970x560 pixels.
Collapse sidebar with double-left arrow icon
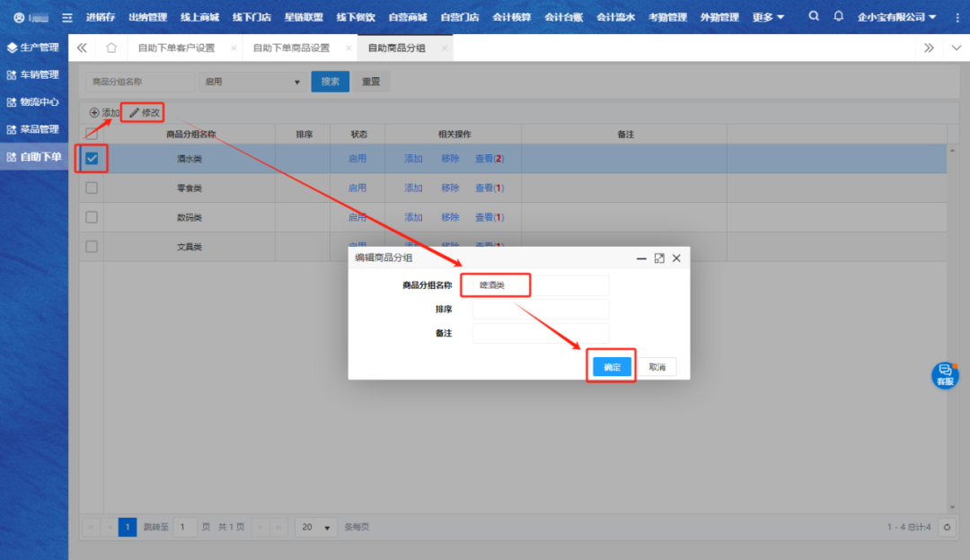click(x=82, y=48)
